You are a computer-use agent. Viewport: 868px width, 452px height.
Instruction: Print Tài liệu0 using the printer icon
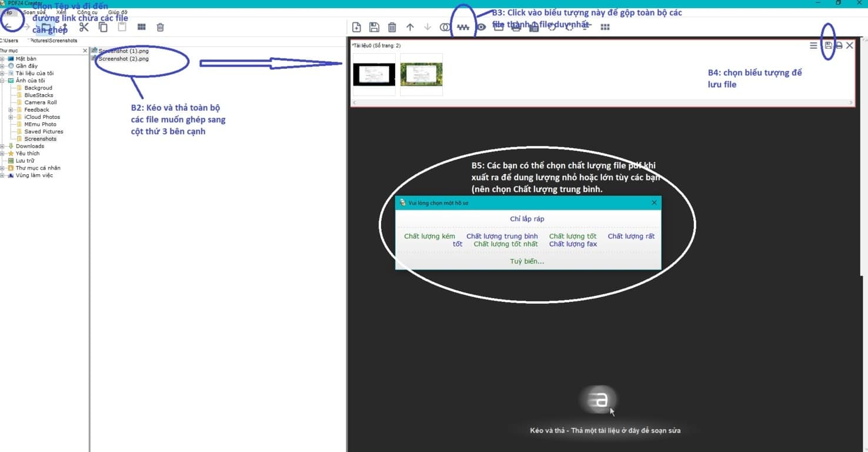point(839,45)
